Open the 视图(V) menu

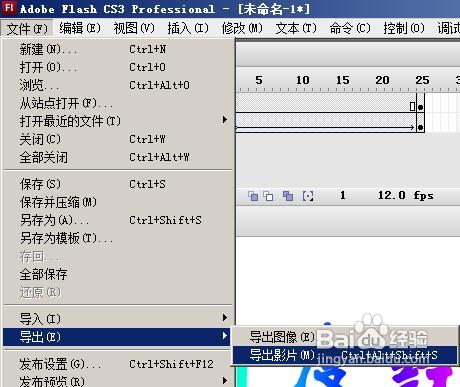coord(134,28)
